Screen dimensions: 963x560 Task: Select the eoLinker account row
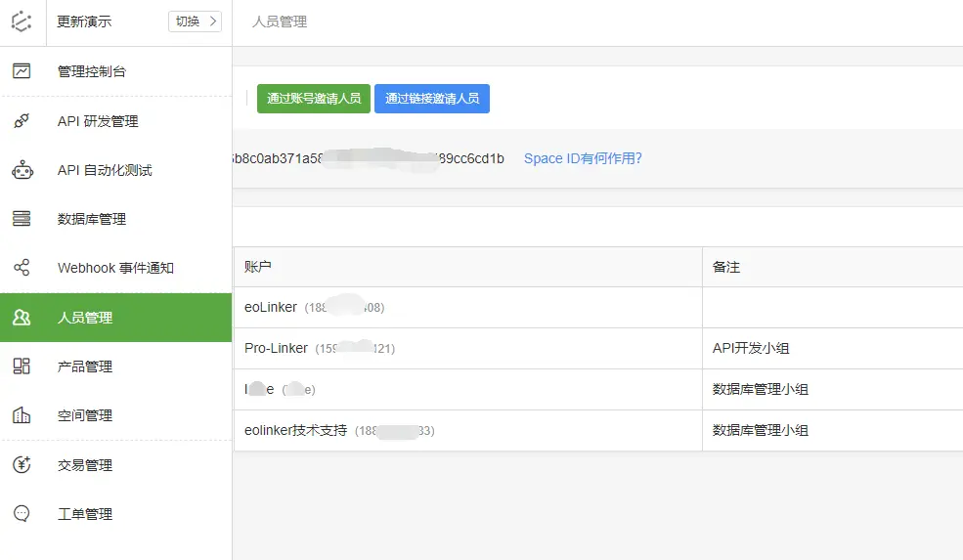598,307
